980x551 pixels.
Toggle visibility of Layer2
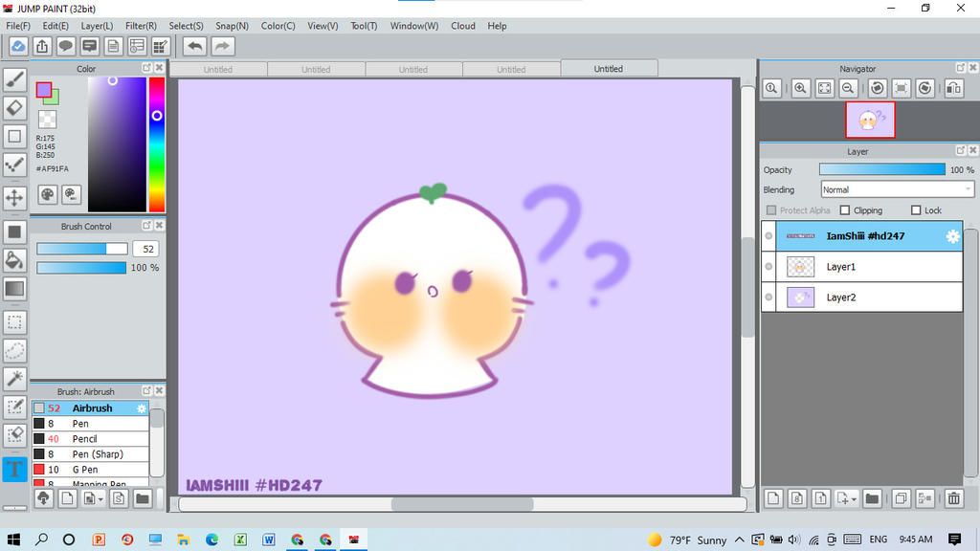(x=768, y=298)
